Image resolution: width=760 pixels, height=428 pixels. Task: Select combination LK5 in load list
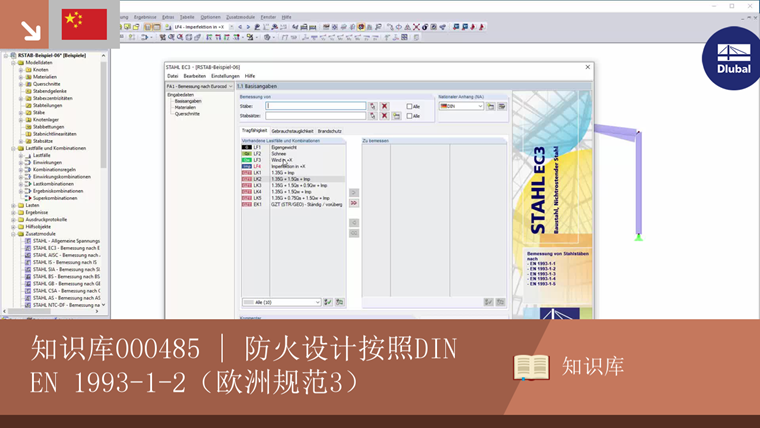pyautogui.click(x=293, y=198)
